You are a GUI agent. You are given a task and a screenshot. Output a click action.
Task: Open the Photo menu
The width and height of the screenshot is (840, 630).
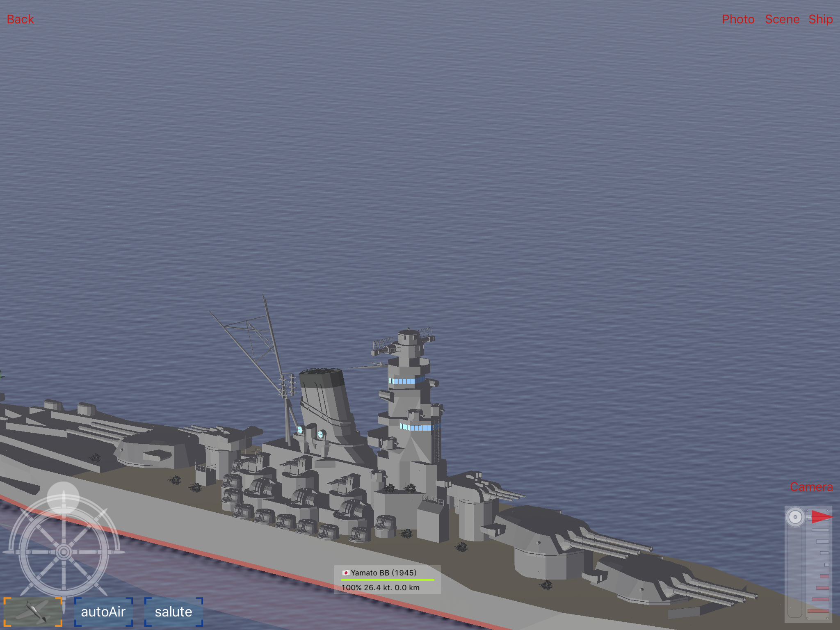[x=738, y=19]
